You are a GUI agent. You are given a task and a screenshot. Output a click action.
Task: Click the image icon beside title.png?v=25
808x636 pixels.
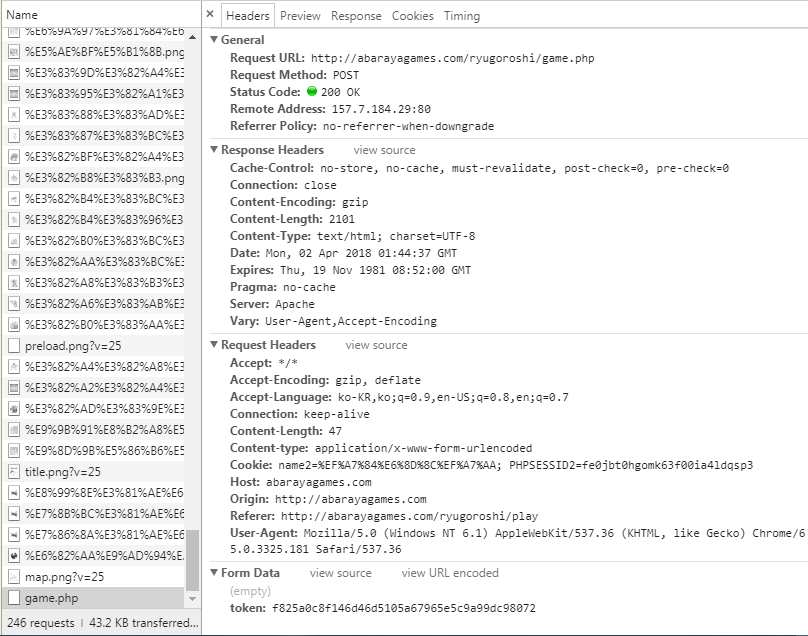(x=14, y=472)
